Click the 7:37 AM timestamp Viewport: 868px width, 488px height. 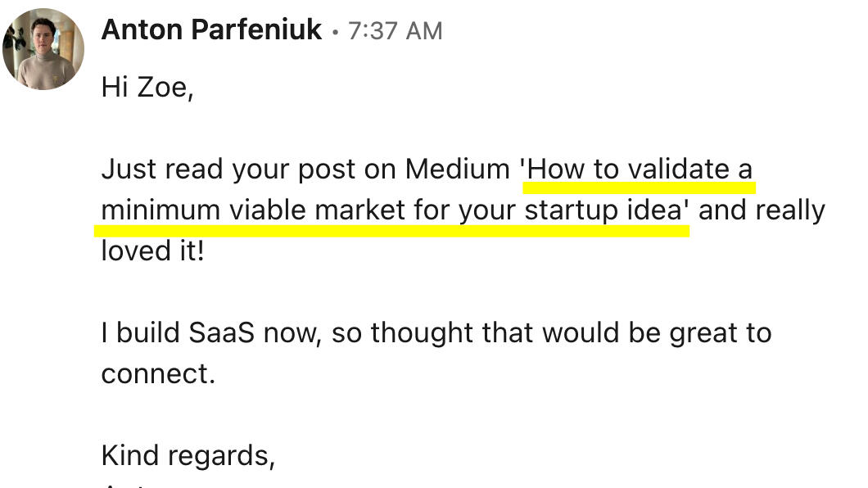click(395, 32)
